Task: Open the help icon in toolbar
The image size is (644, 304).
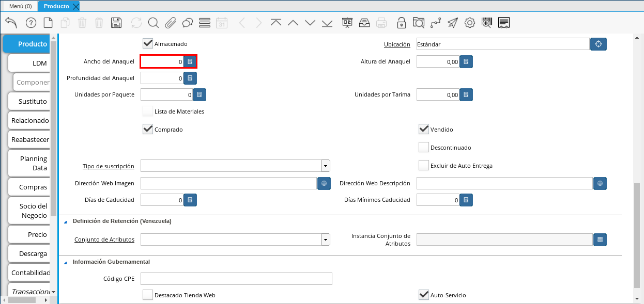Action: pyautogui.click(x=31, y=23)
